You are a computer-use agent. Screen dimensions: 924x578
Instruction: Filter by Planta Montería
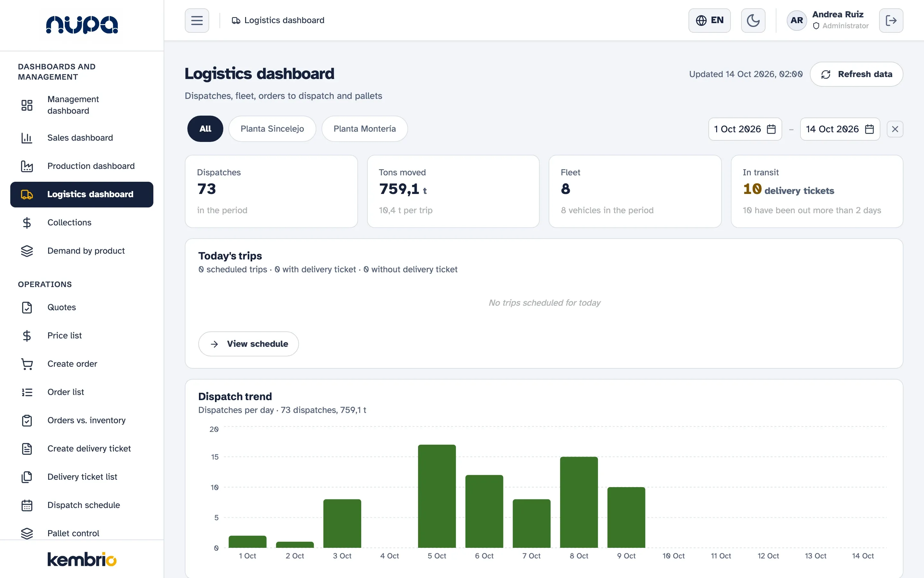pos(365,129)
